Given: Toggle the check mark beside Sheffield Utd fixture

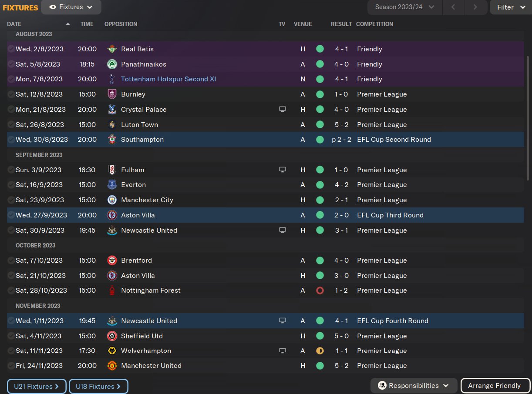Looking at the screenshot, I should click(x=11, y=336).
